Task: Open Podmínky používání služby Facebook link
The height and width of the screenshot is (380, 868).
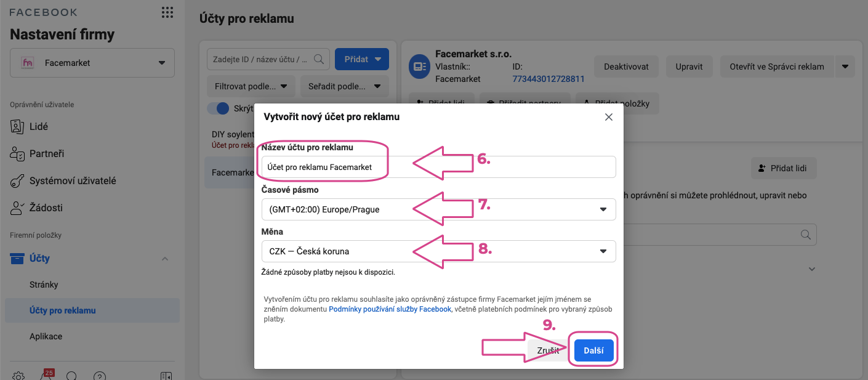Action: 390,309
